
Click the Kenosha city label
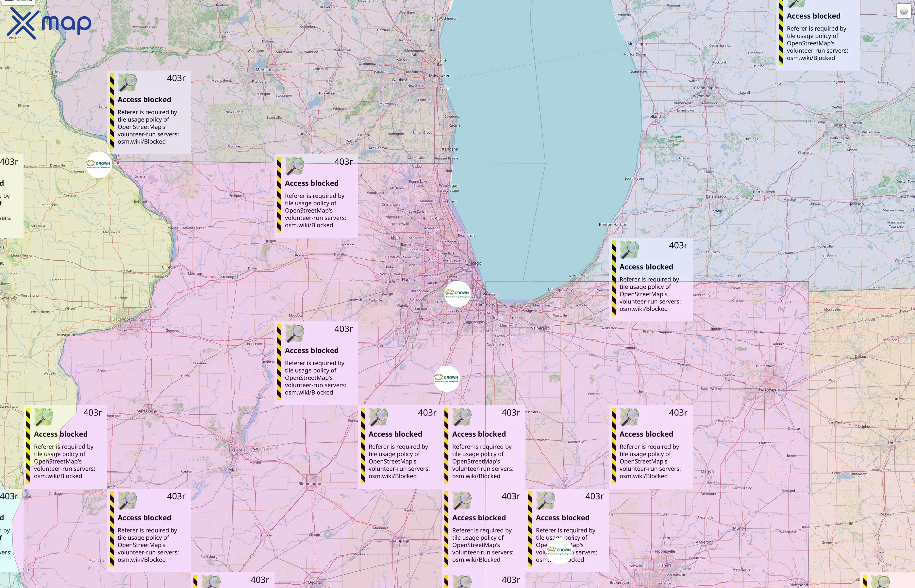450,149
